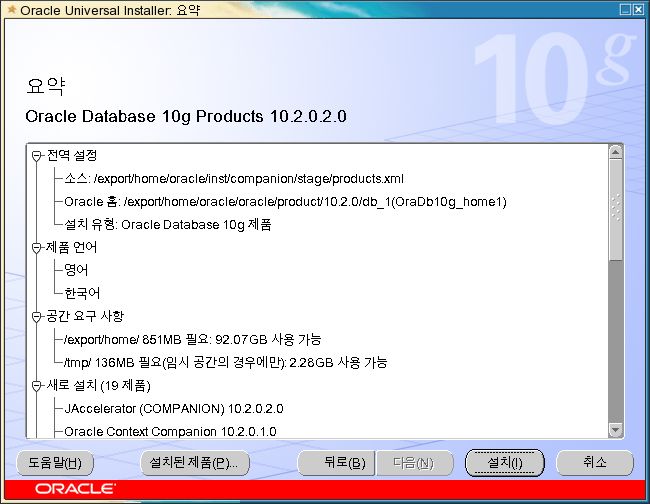Select the 설치 유형 row
Image resolution: width=650 pixels, height=504 pixels.
click(168, 225)
